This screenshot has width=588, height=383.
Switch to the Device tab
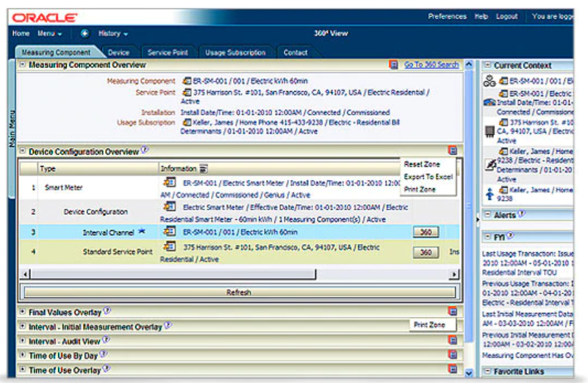pyautogui.click(x=118, y=52)
